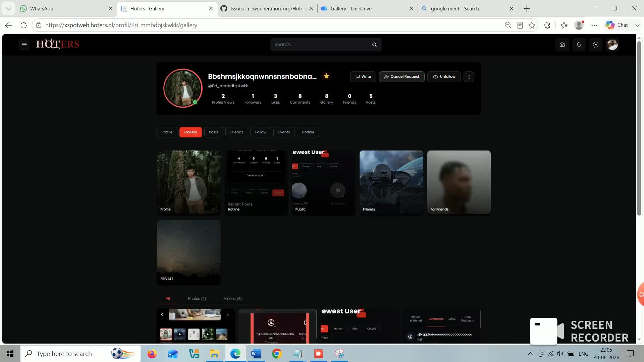Open the browser favorites list icon
The width and height of the screenshot is (644, 362).
pos(564,25)
